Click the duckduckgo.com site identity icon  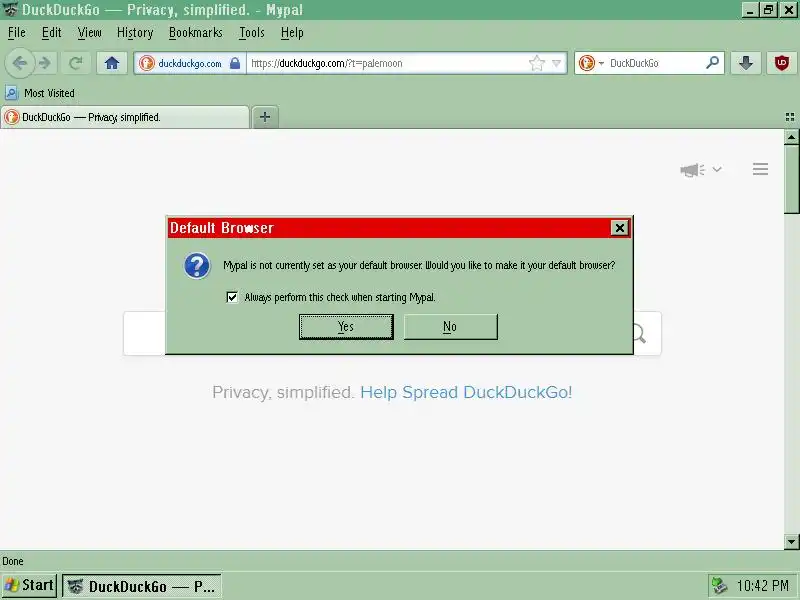click(147, 63)
